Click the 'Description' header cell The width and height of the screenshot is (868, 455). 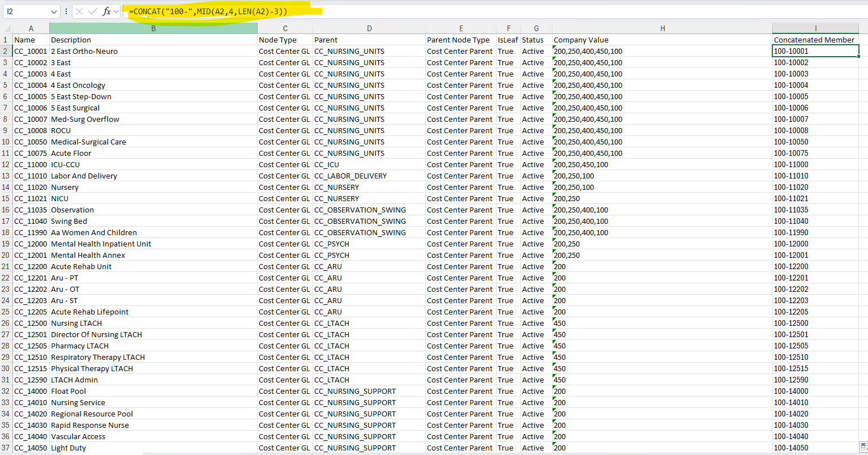pyautogui.click(x=153, y=40)
